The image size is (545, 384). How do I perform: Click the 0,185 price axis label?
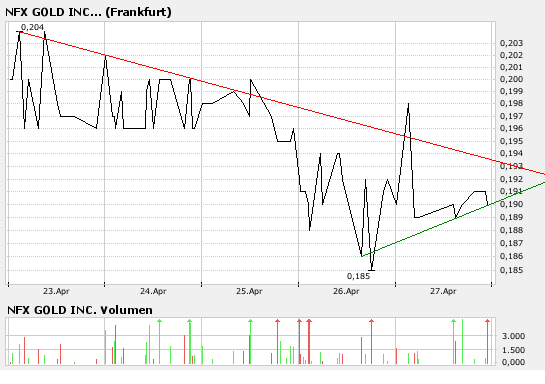pyautogui.click(x=511, y=270)
